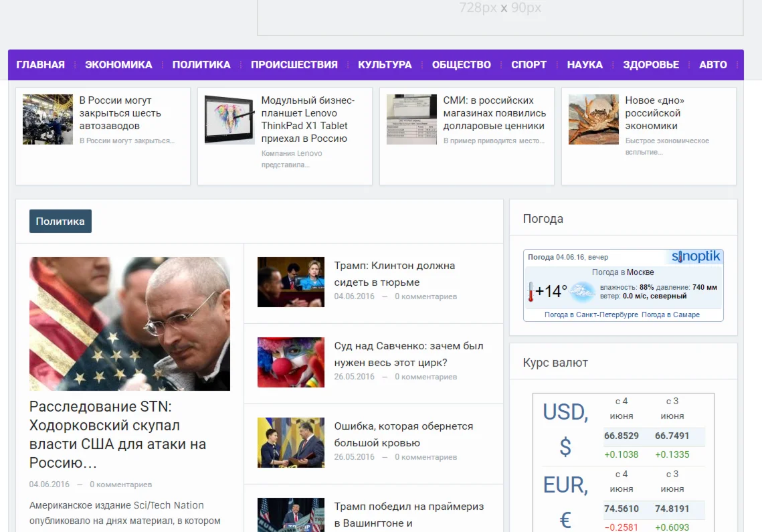
Task: Open Трамп победил на праймериз article
Action: click(409, 515)
